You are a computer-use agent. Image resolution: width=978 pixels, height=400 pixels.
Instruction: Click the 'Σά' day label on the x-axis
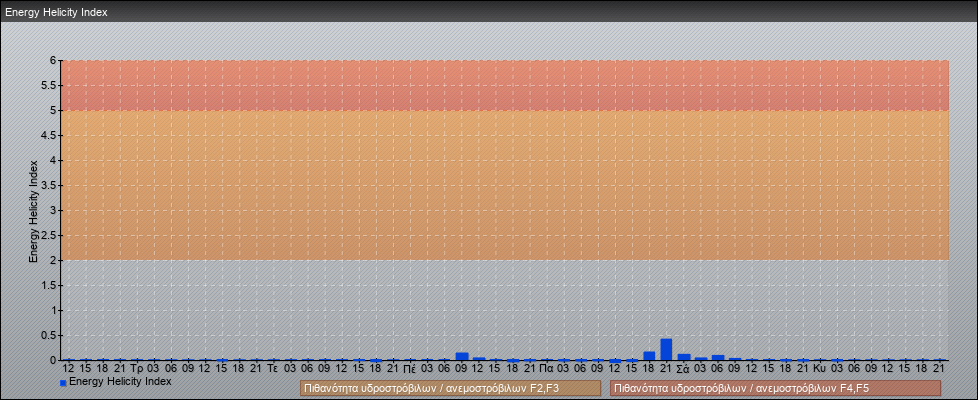(x=683, y=369)
